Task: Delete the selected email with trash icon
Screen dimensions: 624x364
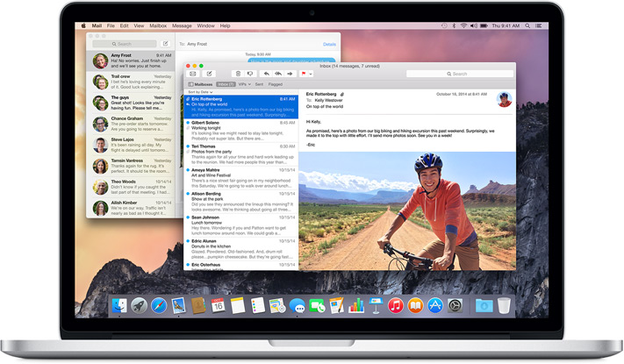Action: (237, 74)
